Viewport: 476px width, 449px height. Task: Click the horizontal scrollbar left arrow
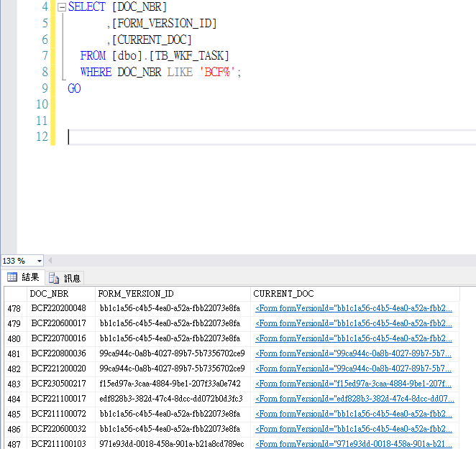point(50,261)
